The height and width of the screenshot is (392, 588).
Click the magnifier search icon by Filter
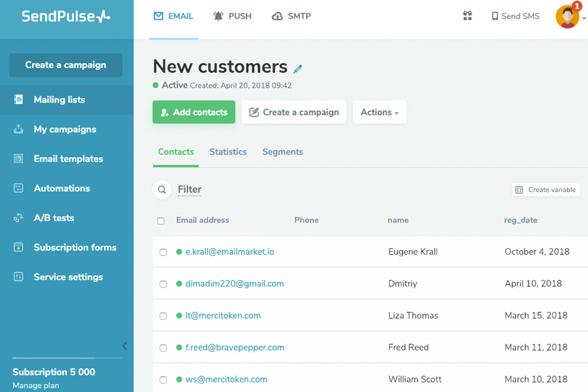[162, 189]
